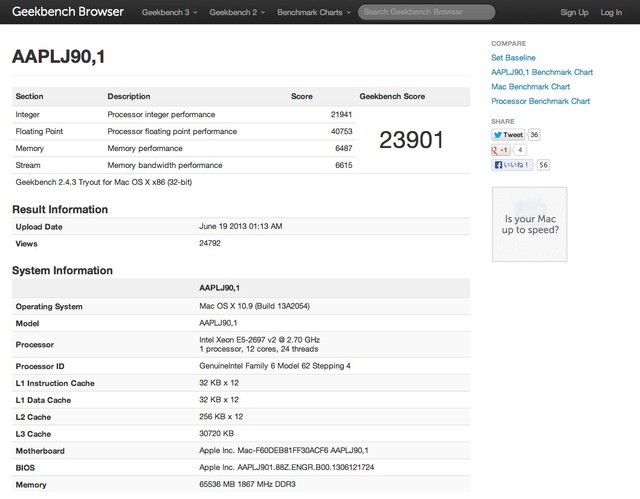
Task: Click the System Information heading
Action: click(62, 271)
